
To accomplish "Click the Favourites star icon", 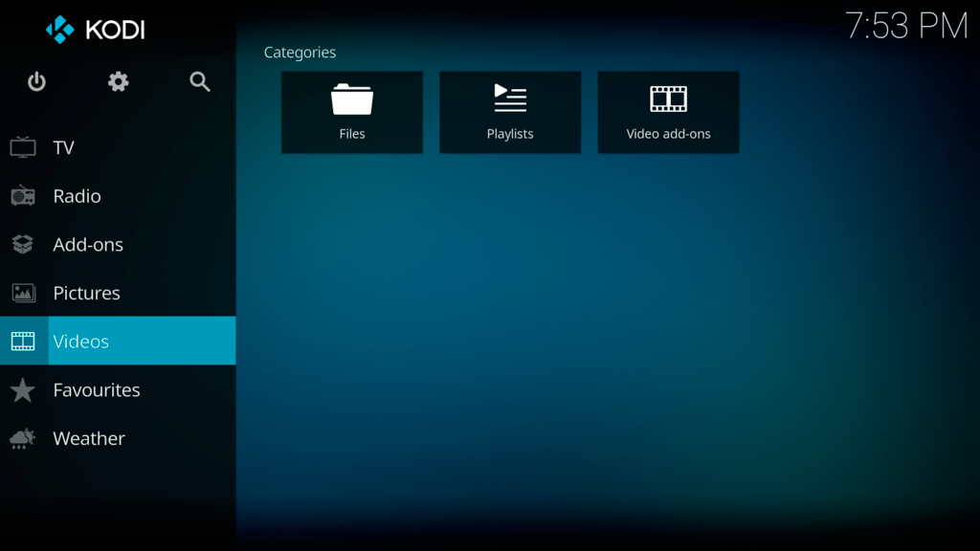I will coord(23,390).
